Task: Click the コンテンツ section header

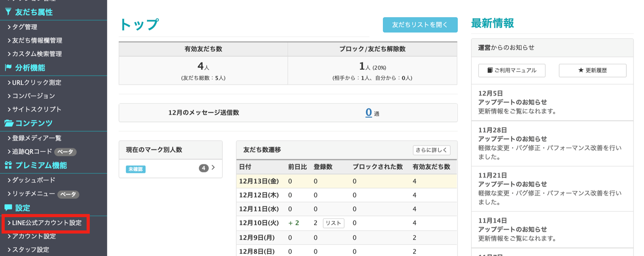Action: [x=34, y=123]
